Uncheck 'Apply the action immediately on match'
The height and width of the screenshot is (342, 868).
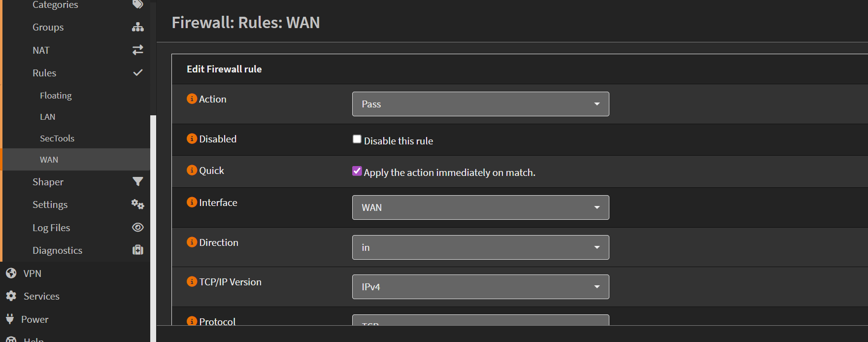[x=357, y=171]
